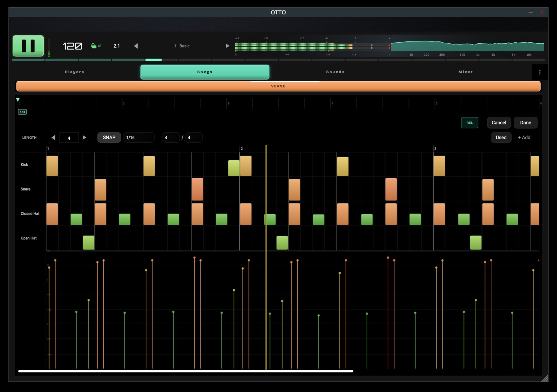Toggle the SNAP button
Screen dimensions: 557x392
pos(109,138)
